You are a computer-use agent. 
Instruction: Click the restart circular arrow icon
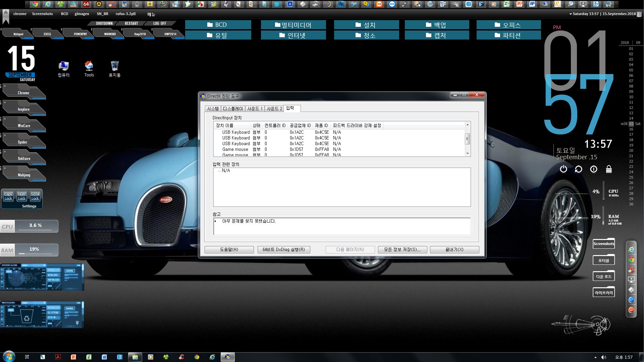pos(579,169)
